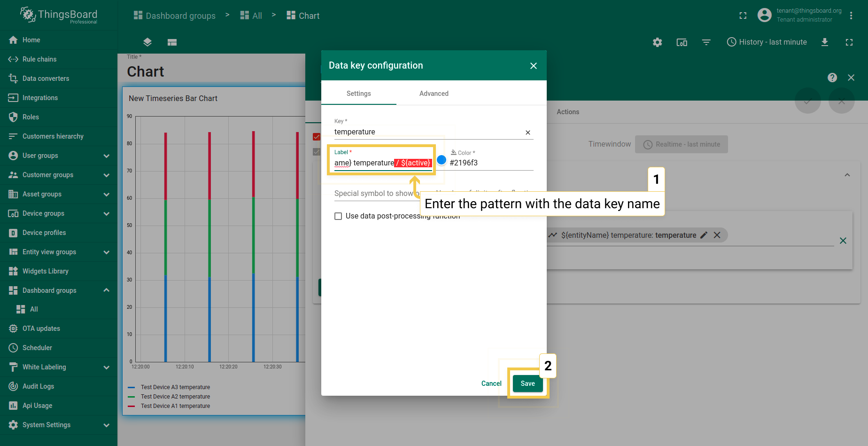
Task: Click the help question mark icon
Action: tap(832, 78)
